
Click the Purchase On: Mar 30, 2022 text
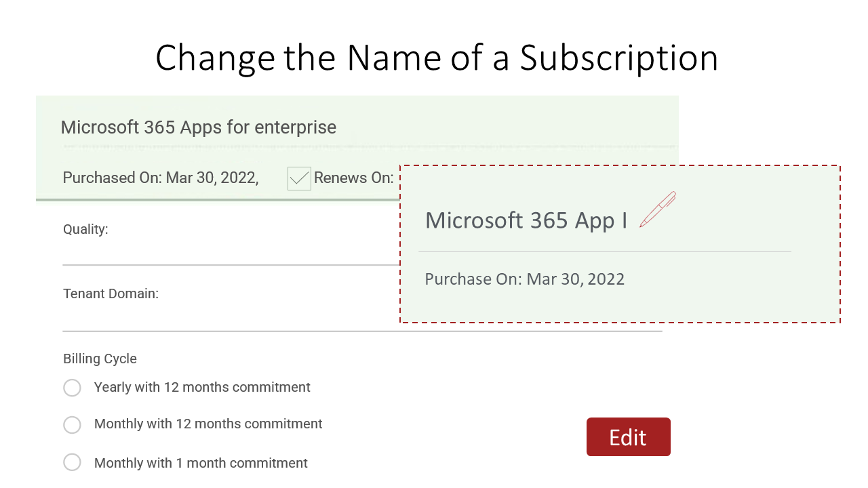pyautogui.click(x=524, y=279)
